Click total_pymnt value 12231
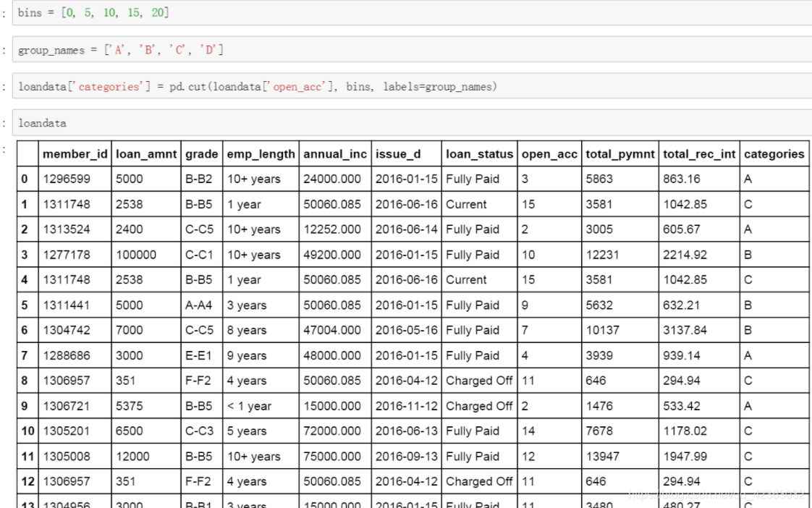This screenshot has width=812, height=508. (x=602, y=255)
